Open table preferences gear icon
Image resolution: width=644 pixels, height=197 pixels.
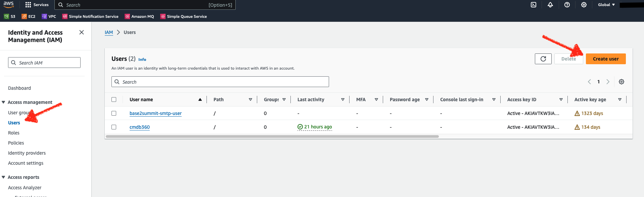(622, 82)
